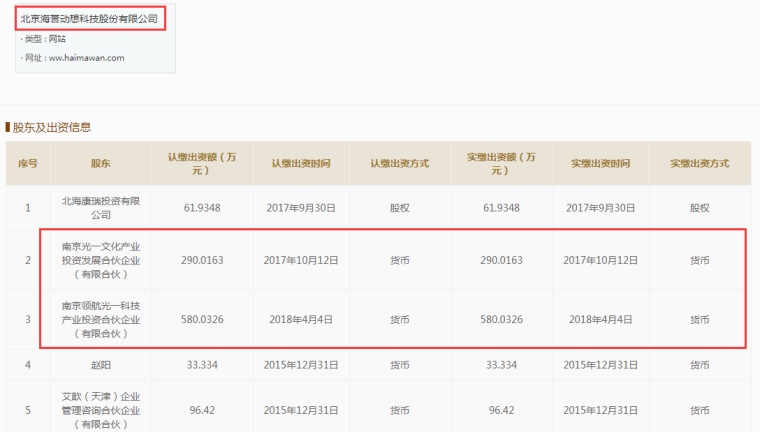Screen dimensions: 760x432
Task: Click 实缴出资额（万元）column header
Action: click(501, 163)
